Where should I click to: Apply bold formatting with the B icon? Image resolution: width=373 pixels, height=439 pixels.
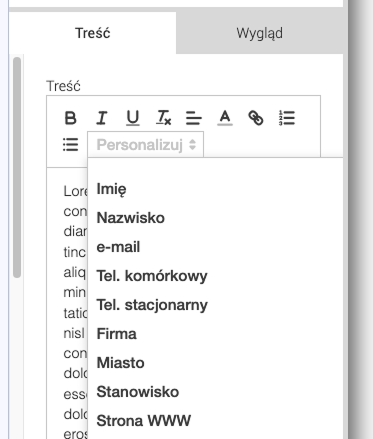pos(70,118)
